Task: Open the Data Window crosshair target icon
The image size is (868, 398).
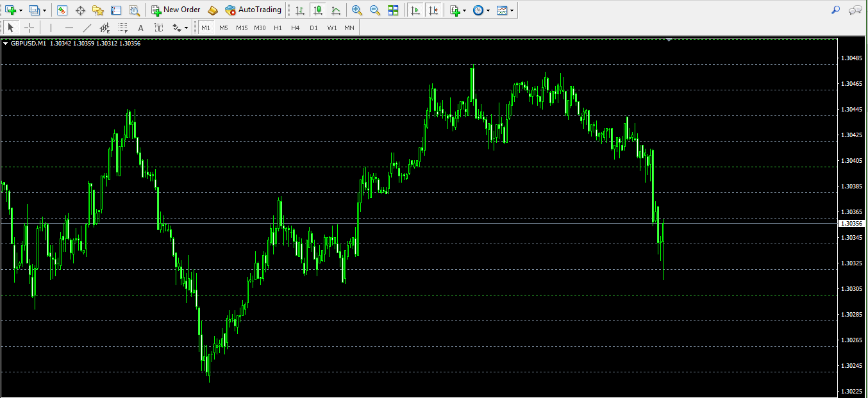Action: tap(80, 10)
